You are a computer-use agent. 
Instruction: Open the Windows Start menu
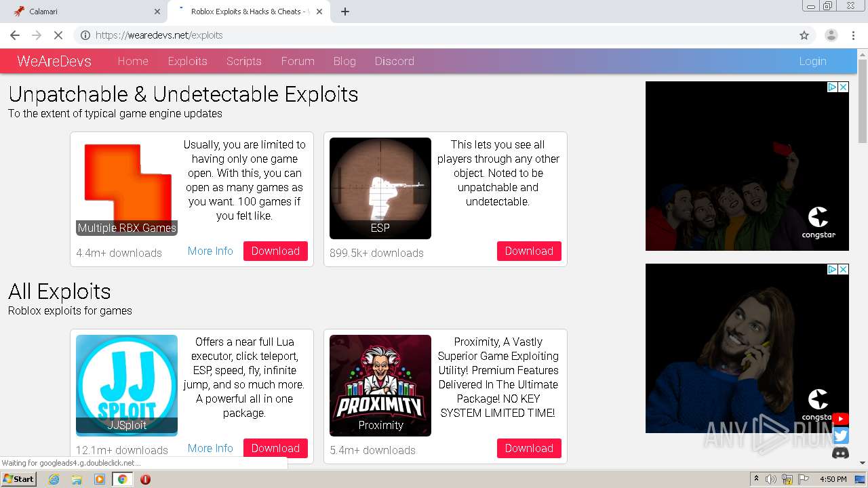tap(19, 479)
